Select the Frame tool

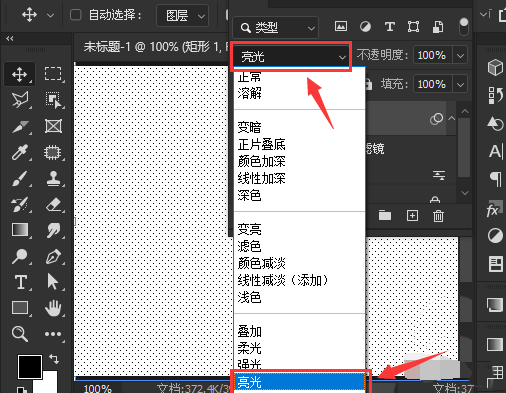(x=53, y=126)
